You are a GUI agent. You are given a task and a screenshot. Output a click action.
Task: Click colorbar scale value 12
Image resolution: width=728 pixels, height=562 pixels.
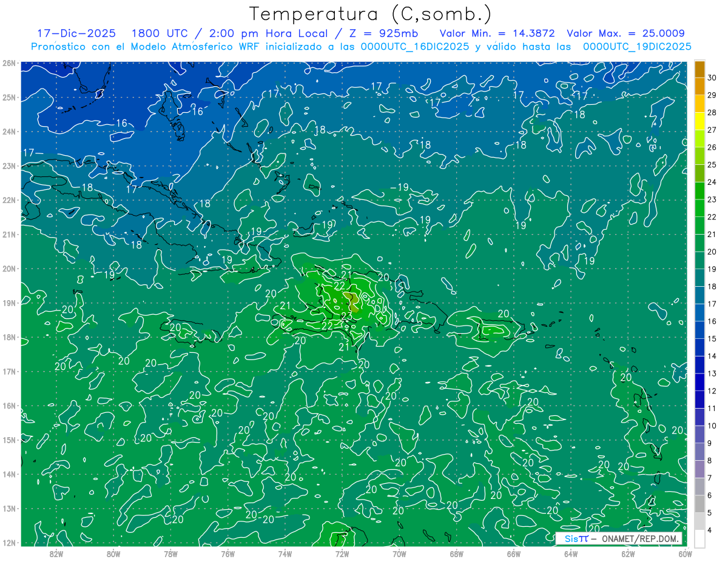pyautogui.click(x=712, y=390)
